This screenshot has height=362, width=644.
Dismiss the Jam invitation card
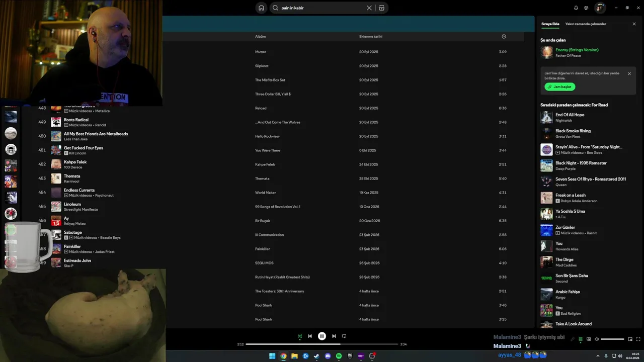629,73
